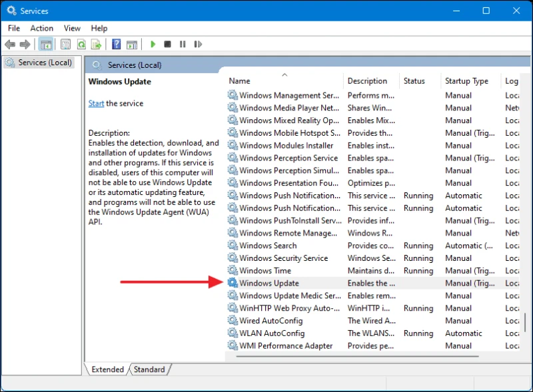This screenshot has width=533, height=392.
Task: Click the horizontal scrollbar of services list
Action: tap(357, 356)
